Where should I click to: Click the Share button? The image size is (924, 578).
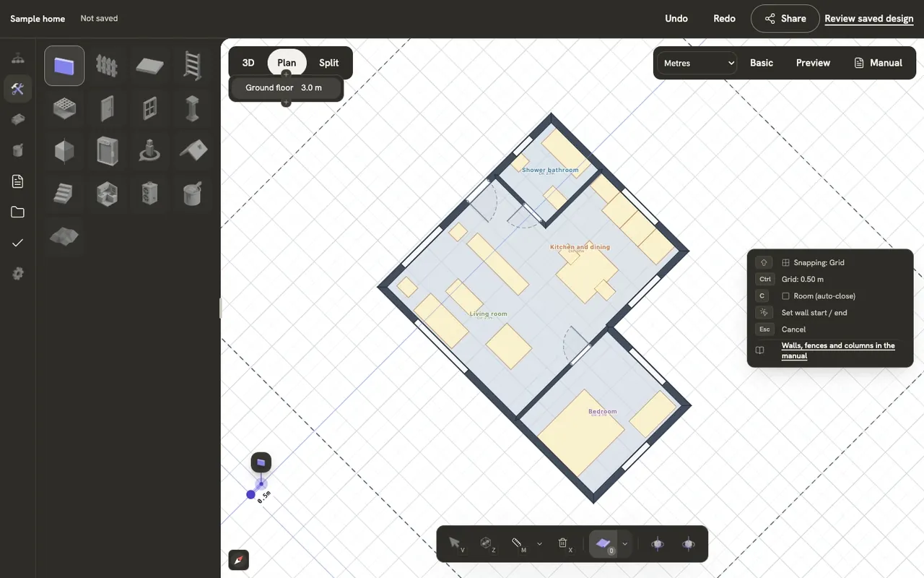click(785, 19)
